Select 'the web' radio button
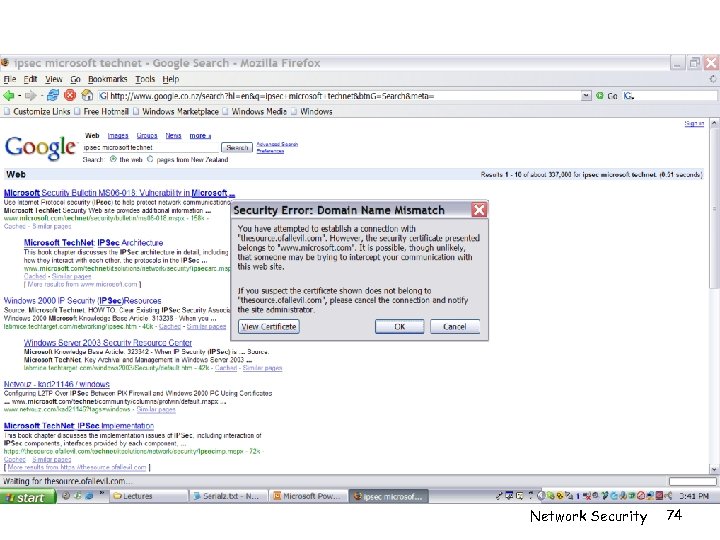This screenshot has height=540, width=720. click(x=113, y=159)
